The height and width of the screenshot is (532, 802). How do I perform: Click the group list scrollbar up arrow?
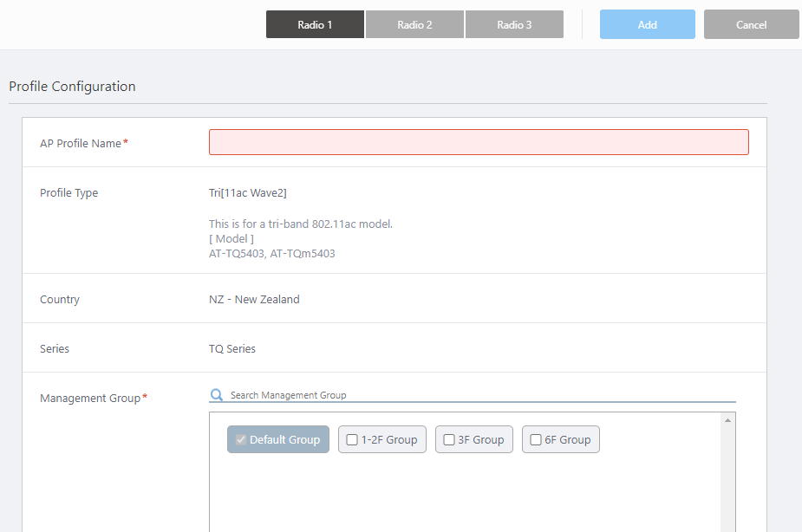(727, 420)
